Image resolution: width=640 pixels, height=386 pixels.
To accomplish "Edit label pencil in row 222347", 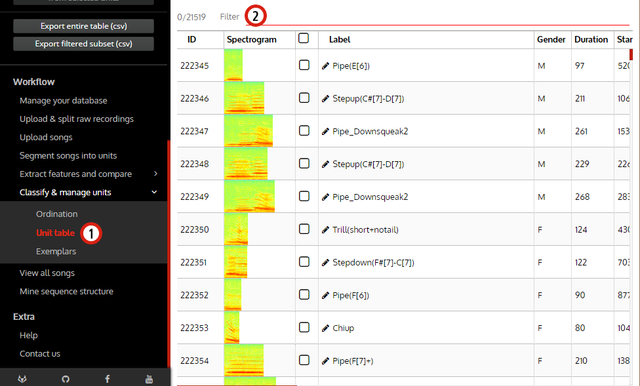I will [325, 131].
